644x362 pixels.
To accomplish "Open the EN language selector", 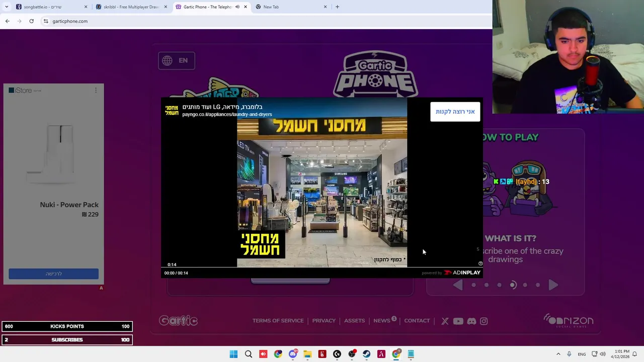I will pos(176,61).
